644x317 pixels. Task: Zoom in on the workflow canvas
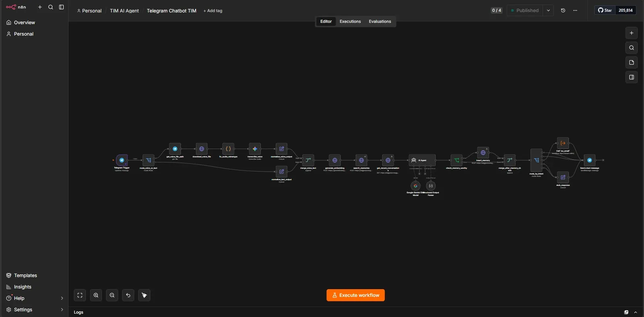(x=96, y=295)
